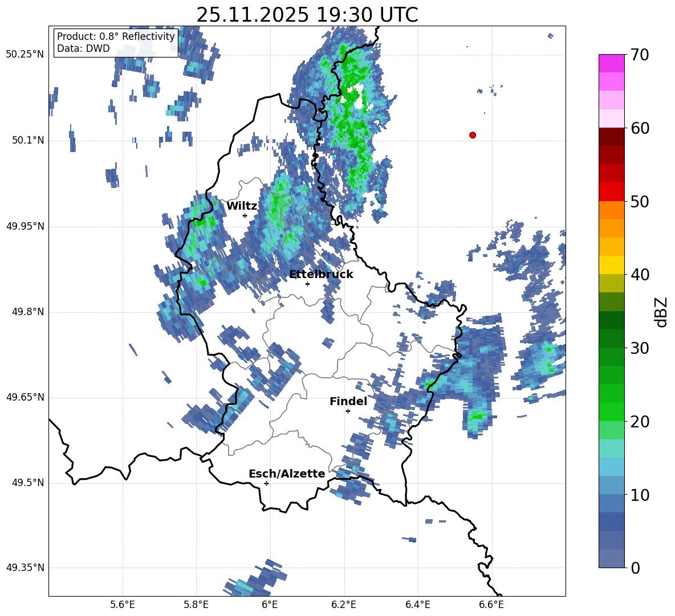Image resolution: width=675 pixels, height=616 pixels.
Task: Click the dBZ colorbar axis label
Action: [x=662, y=312]
